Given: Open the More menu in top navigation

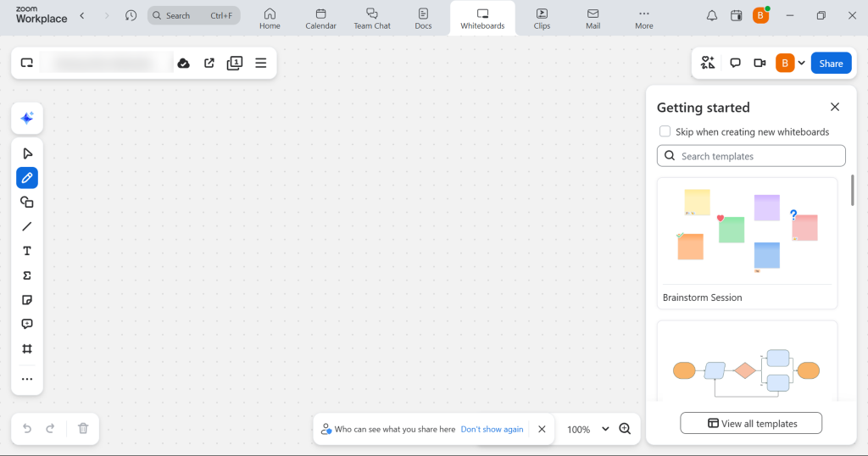Looking at the screenshot, I should (x=644, y=19).
